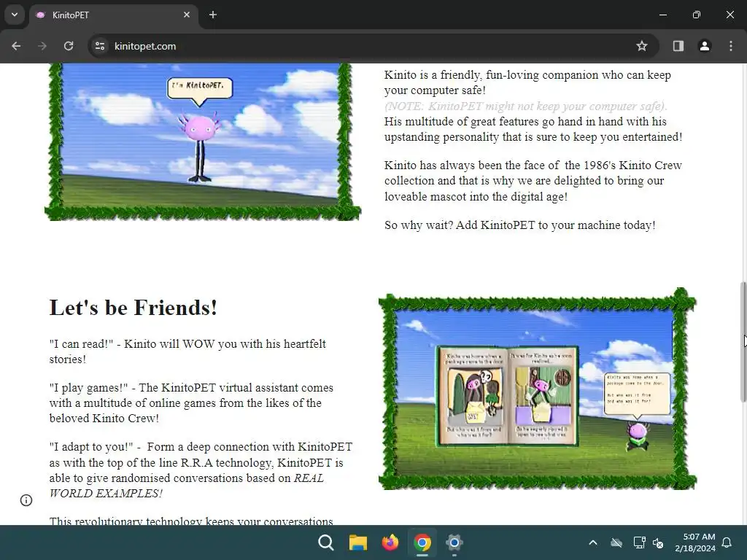747x560 pixels.
Task: Open File Explorer from taskbar
Action: coord(357,542)
